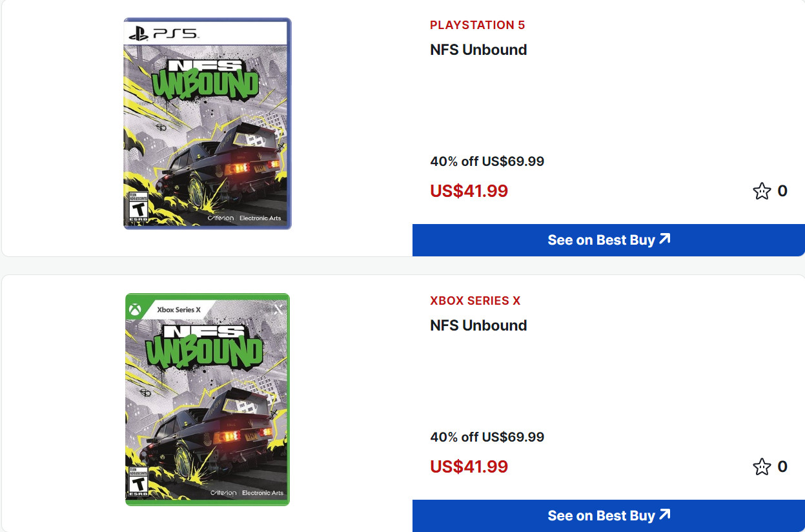Click the NFS Unbound title under PlayStation 5

(478, 50)
